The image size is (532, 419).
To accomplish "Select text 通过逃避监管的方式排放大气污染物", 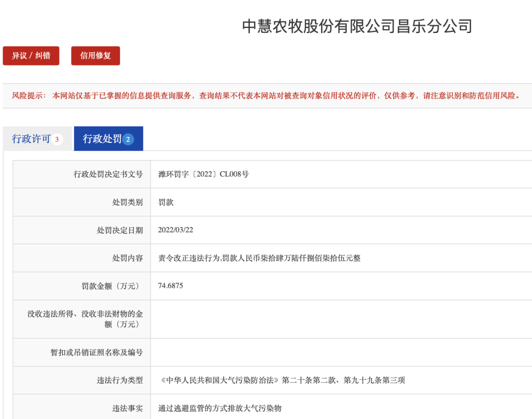I will [220, 409].
